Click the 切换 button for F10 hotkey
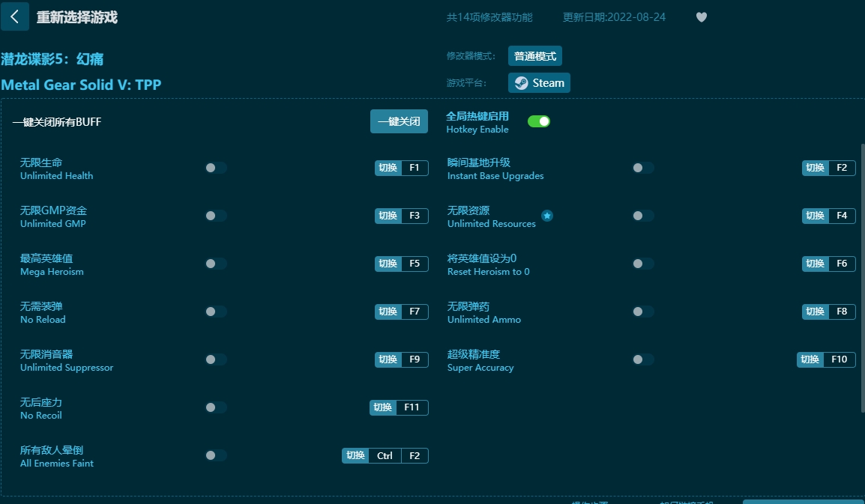Screen dimensions: 865x504 [810, 359]
